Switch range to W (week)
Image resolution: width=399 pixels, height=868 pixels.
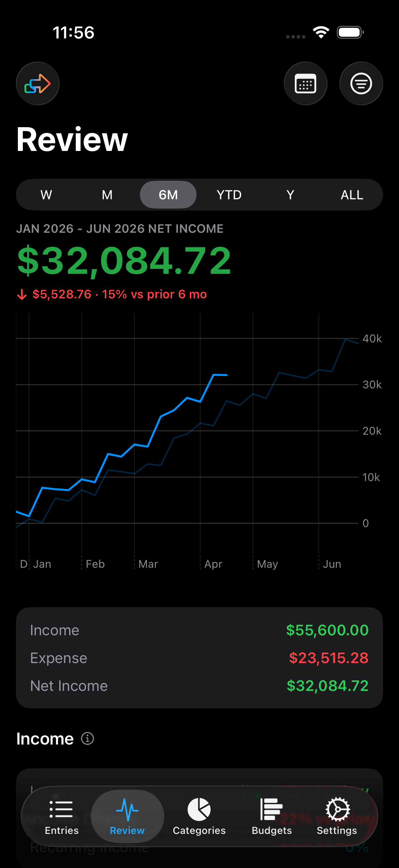46,195
